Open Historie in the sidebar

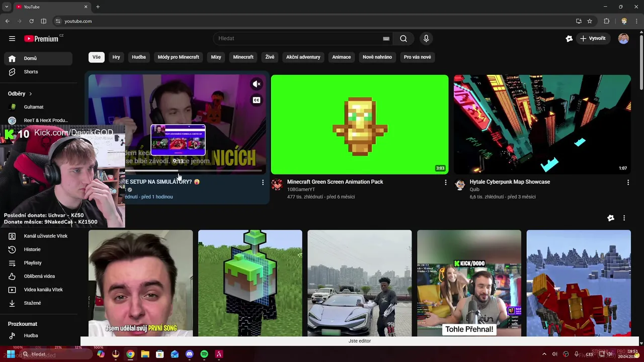(x=38, y=249)
